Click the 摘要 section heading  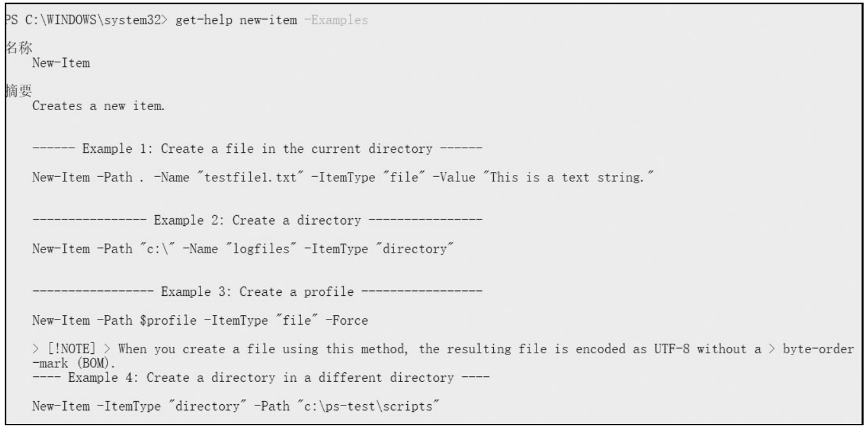tap(13, 92)
